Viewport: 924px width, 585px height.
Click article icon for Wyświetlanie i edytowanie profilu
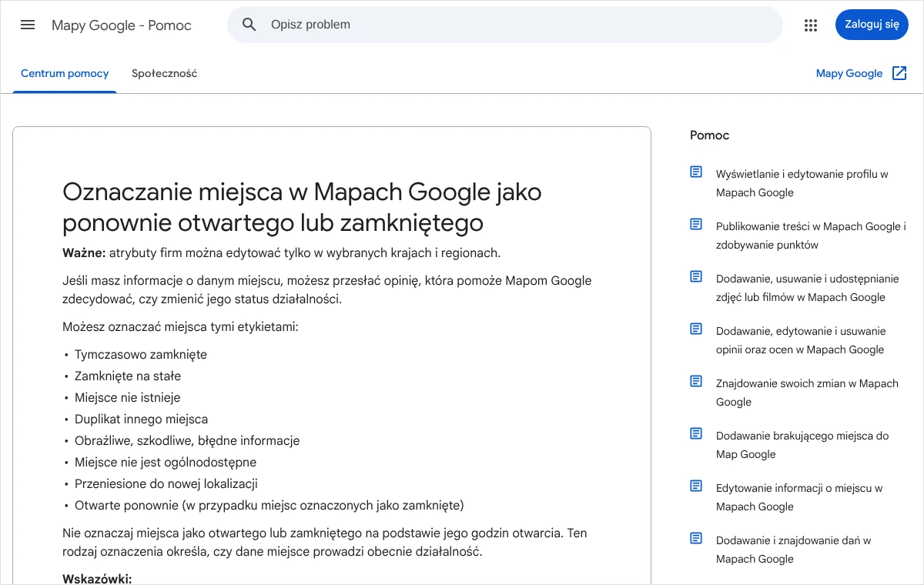click(x=696, y=172)
